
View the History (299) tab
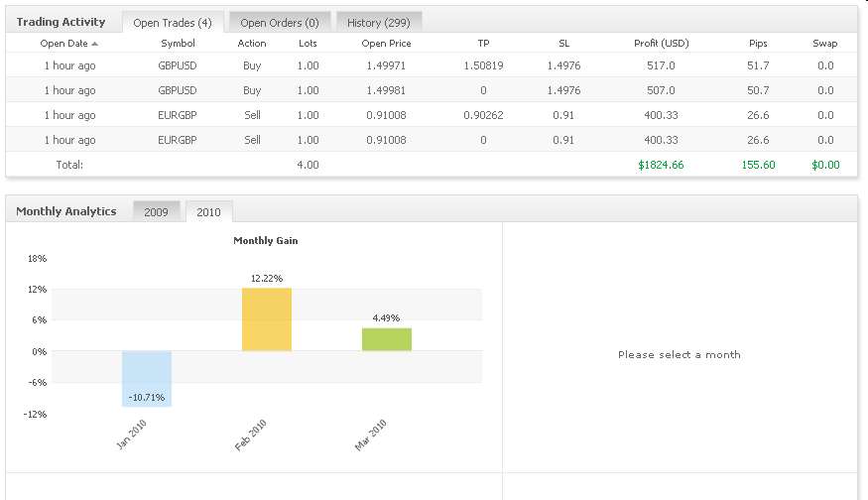(x=379, y=22)
